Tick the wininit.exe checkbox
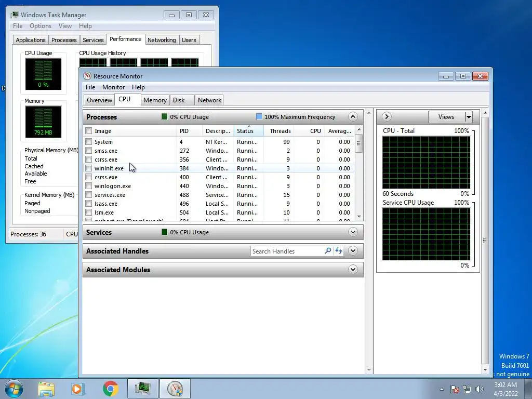This screenshot has width=532, height=399. [x=88, y=168]
